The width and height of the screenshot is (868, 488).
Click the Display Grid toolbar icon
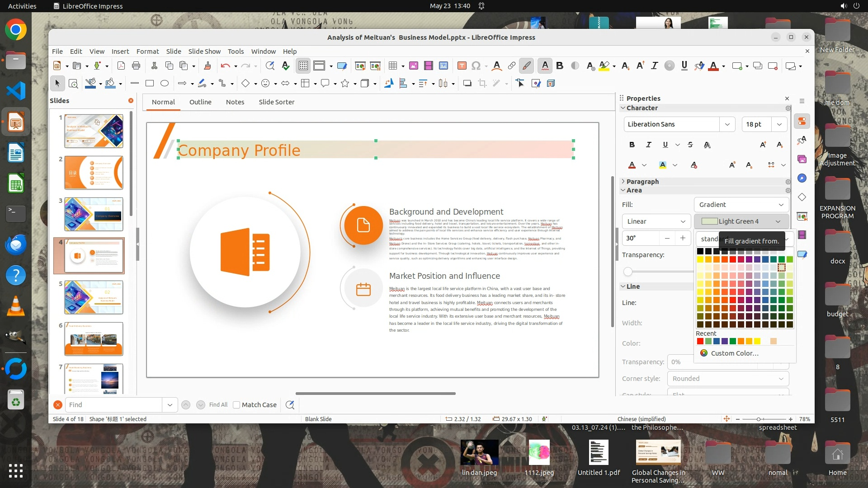[303, 66]
